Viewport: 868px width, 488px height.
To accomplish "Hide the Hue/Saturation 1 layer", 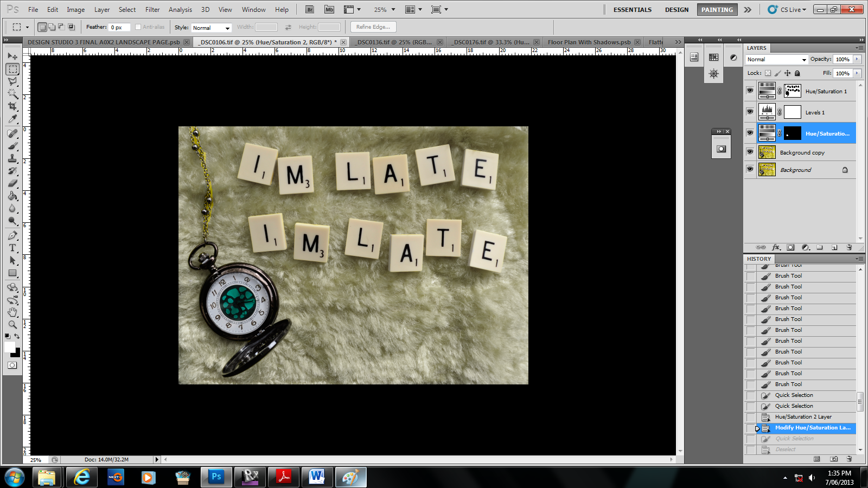I will coord(750,91).
